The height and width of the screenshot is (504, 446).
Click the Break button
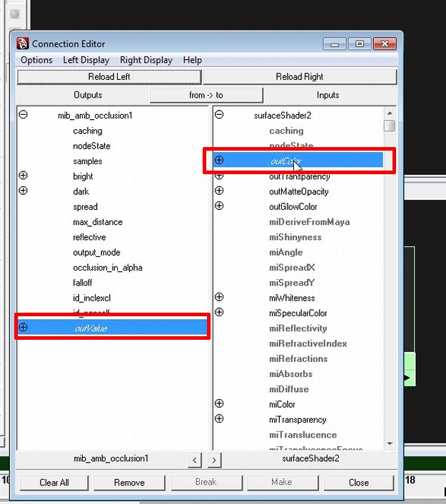coord(206,482)
